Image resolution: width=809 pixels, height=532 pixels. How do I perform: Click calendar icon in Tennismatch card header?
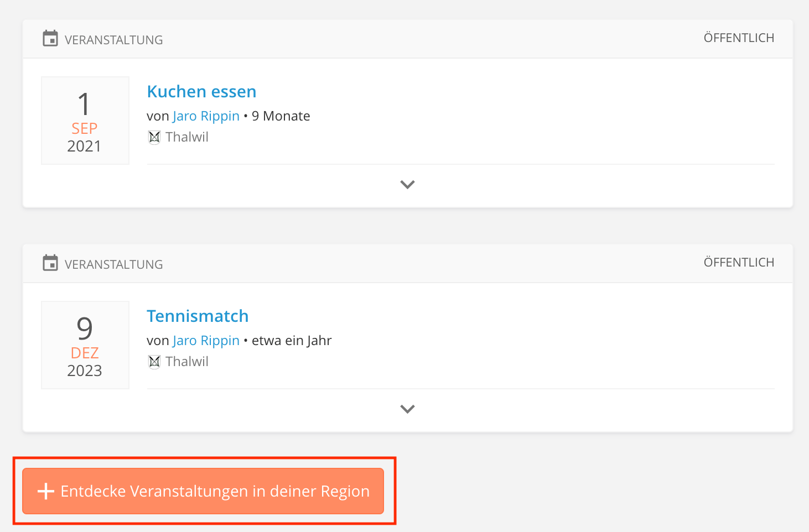pyautogui.click(x=50, y=263)
